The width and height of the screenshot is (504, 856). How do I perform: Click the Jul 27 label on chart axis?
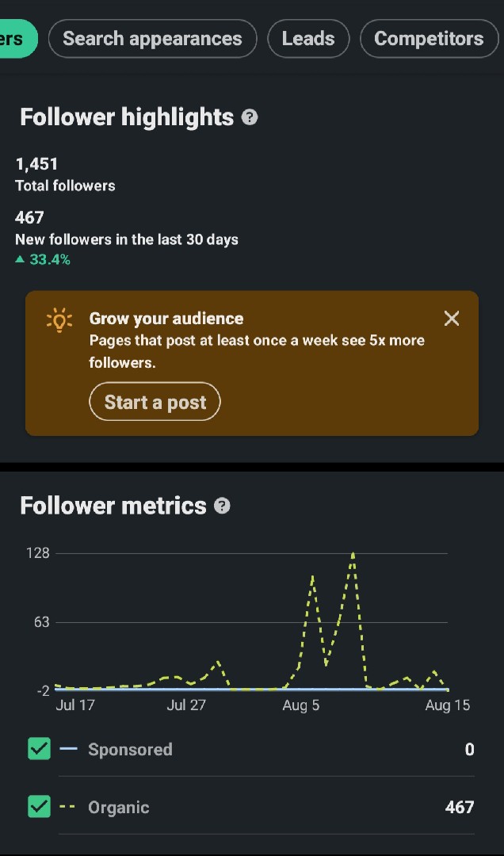[x=186, y=705]
